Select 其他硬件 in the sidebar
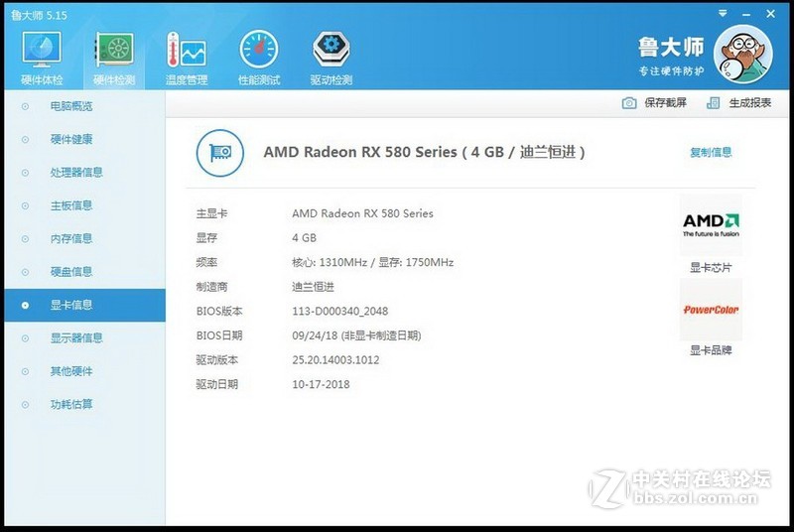This screenshot has width=794, height=532. [x=84, y=371]
